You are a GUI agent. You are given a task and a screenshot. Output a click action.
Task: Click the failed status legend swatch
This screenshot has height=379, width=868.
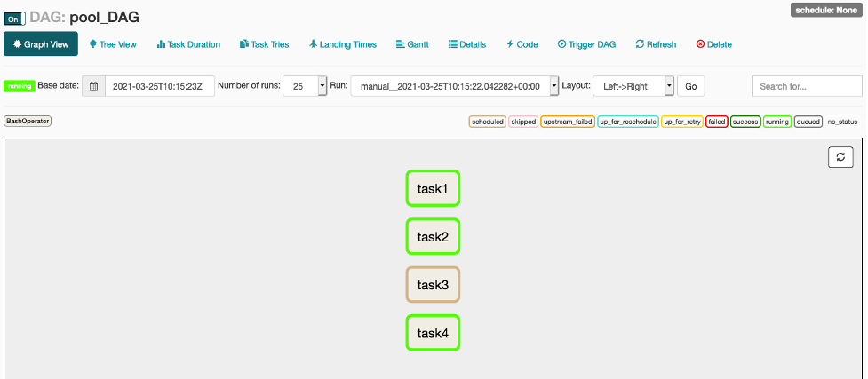coord(716,122)
